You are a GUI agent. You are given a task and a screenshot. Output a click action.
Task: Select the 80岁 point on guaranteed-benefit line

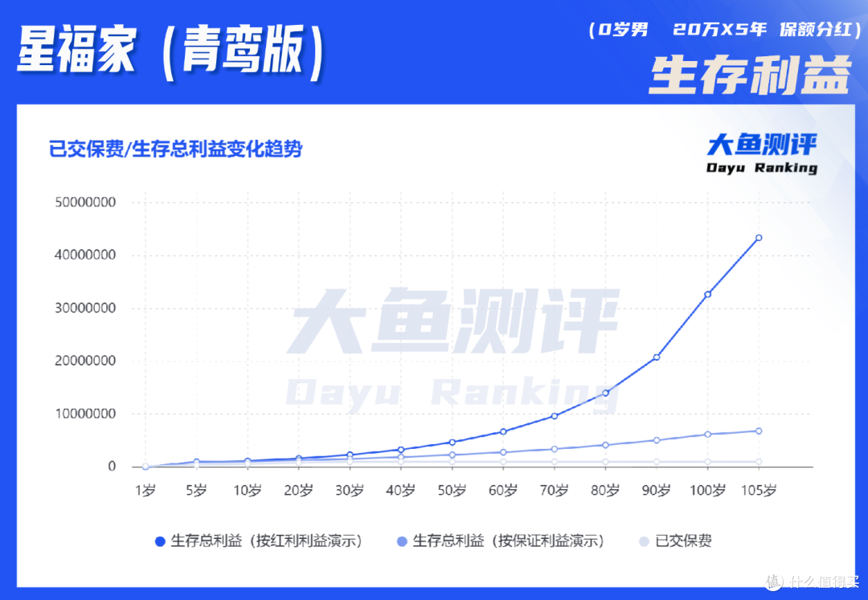tap(606, 445)
